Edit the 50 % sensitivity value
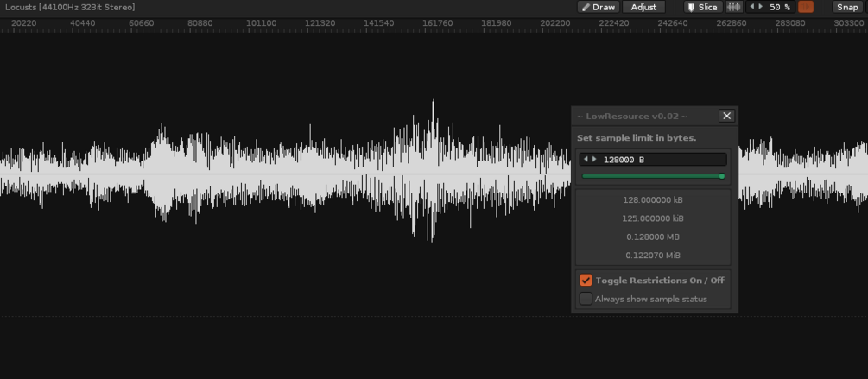The image size is (868, 379). point(779,7)
